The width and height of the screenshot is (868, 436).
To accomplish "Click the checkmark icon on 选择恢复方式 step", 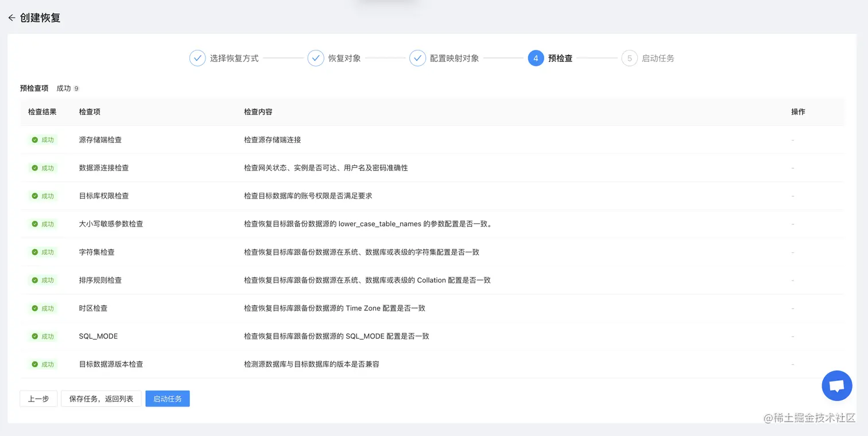I will pyautogui.click(x=197, y=58).
